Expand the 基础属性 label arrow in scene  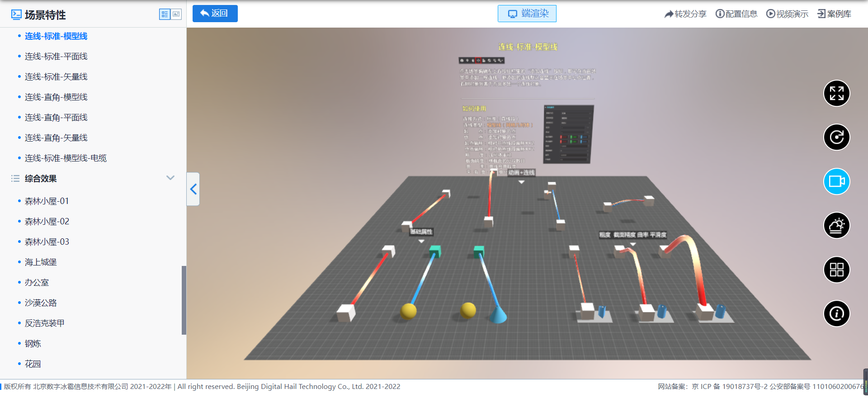tap(421, 242)
